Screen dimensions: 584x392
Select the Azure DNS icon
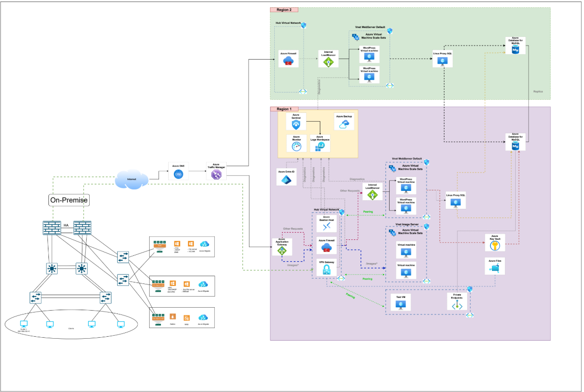coord(178,174)
